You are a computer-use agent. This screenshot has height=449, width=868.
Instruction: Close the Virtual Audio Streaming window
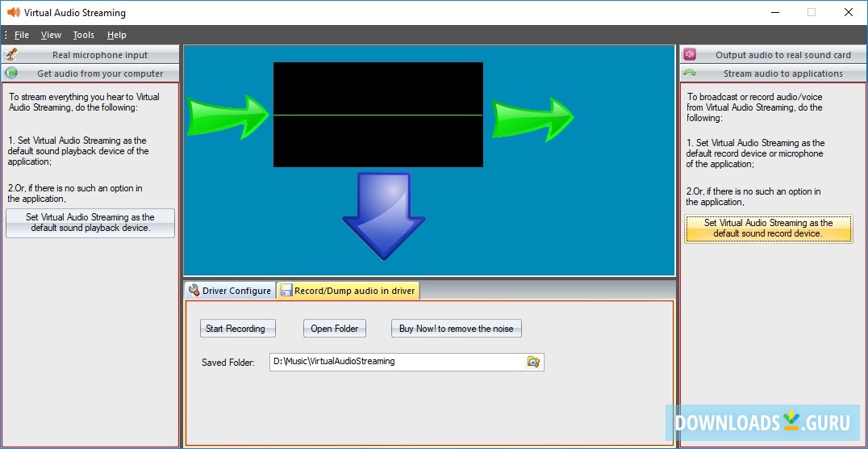click(848, 12)
